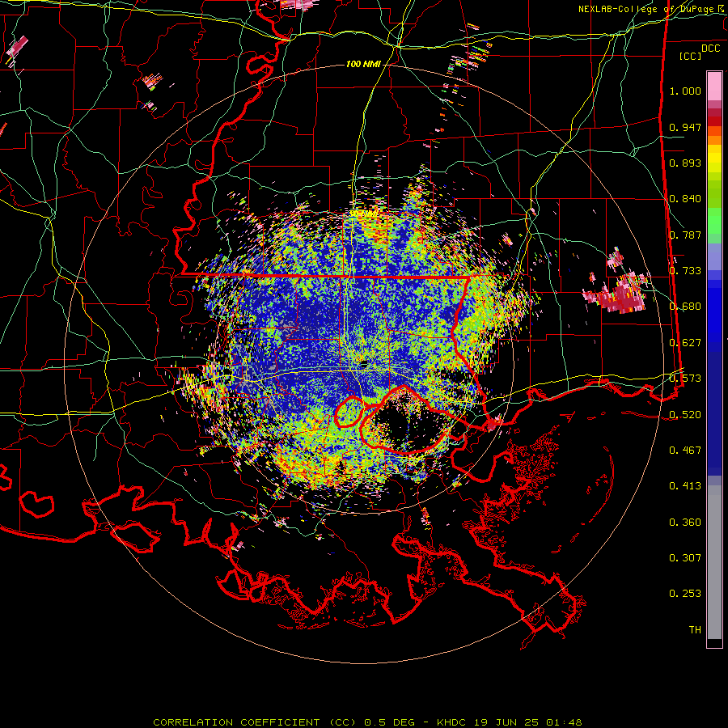This screenshot has height=728, width=728.
Task: Click the 0.253 legend value
Action: [685, 594]
